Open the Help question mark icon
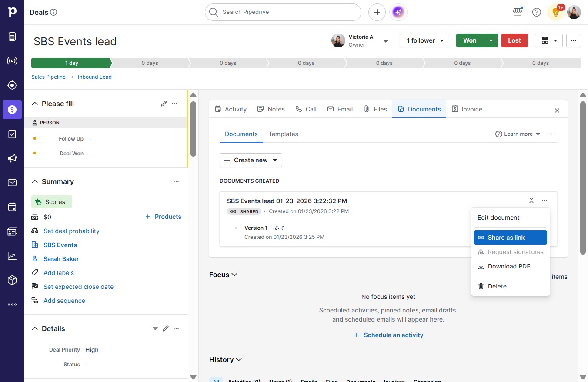Image resolution: width=588 pixels, height=382 pixels. pos(537,12)
